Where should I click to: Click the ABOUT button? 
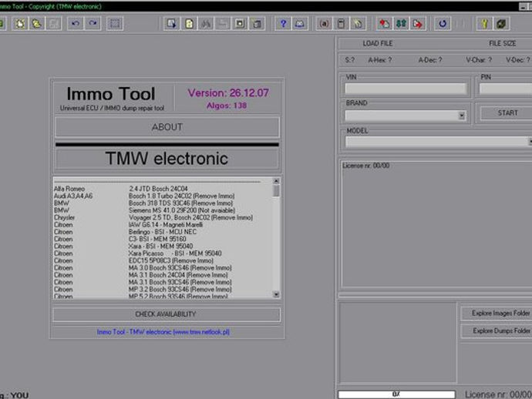coord(167,127)
